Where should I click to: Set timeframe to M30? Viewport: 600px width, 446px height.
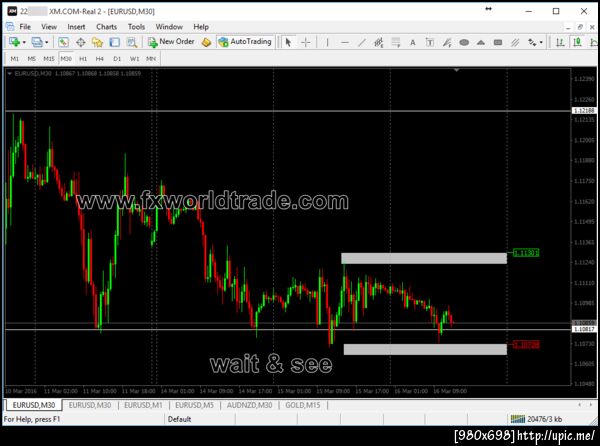click(x=66, y=59)
